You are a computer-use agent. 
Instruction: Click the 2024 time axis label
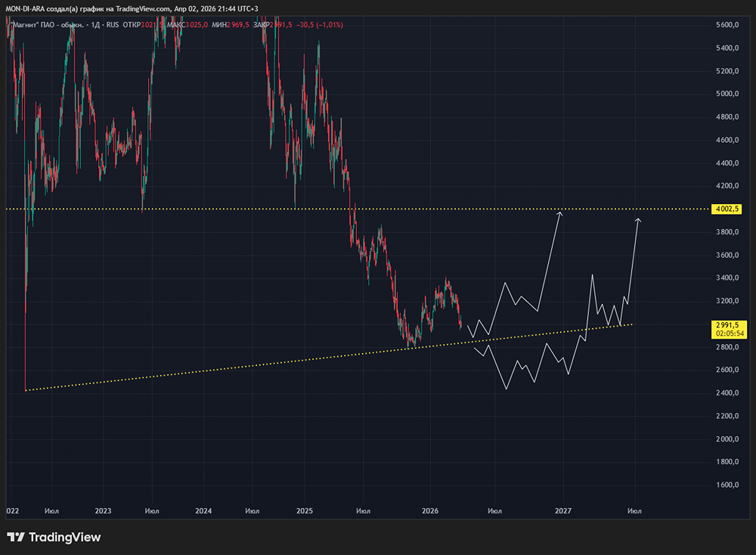coord(203,511)
